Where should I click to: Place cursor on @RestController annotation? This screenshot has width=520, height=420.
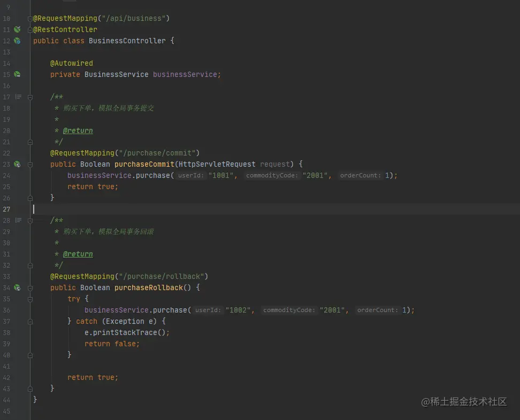(x=65, y=29)
